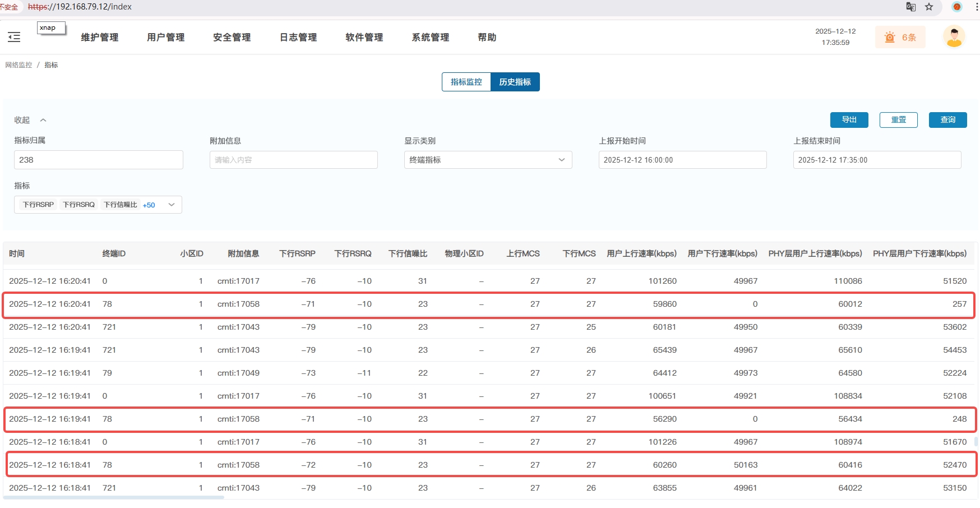
Task: Select the 历史指标 tab
Action: point(515,82)
